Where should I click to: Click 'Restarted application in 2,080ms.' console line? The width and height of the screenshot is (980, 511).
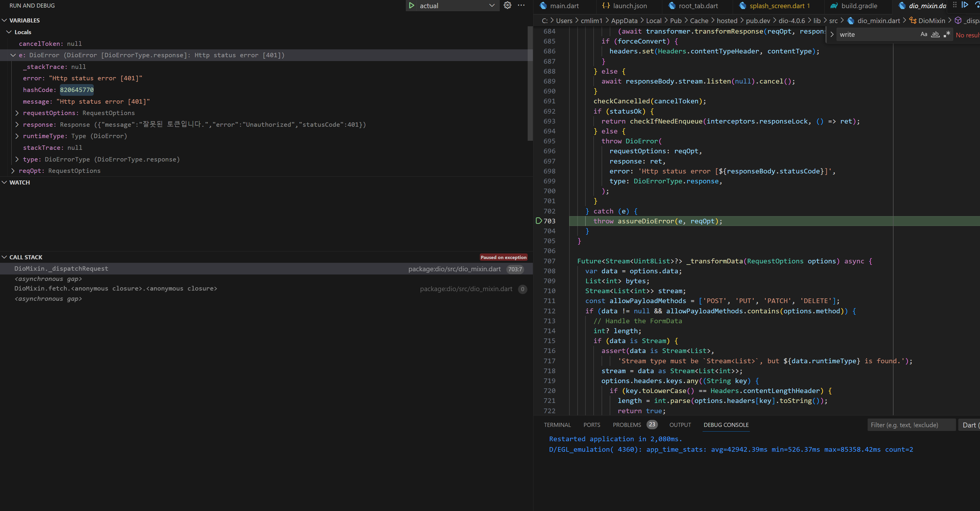(616, 439)
